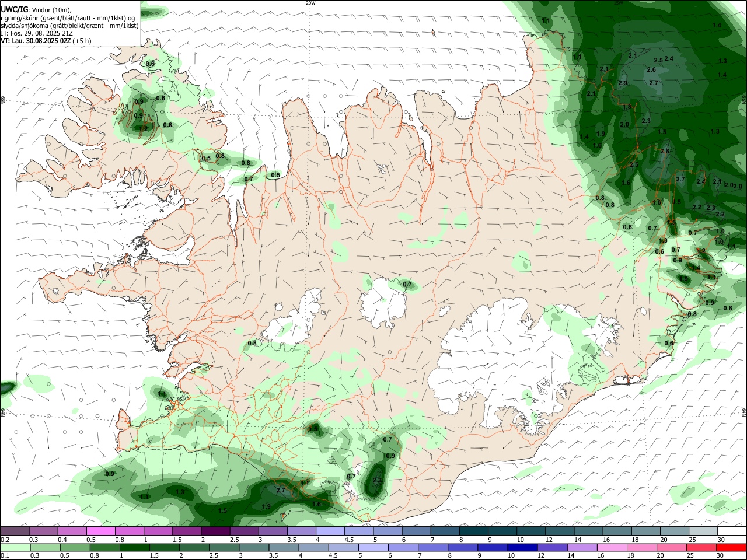Click the hot pink 20–25 rain legend swatch
This screenshot has width=747, height=560.
tap(672, 547)
